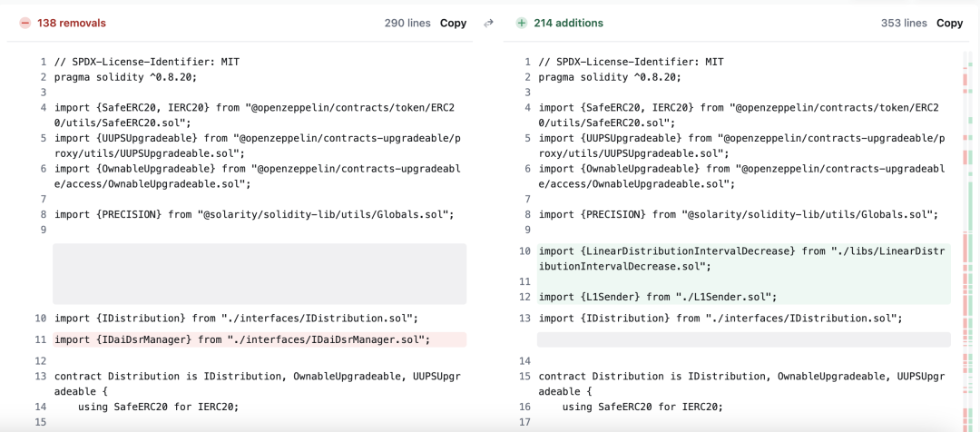The height and width of the screenshot is (432, 980).
Task: Click line number 10 in right pane
Action: click(x=524, y=250)
